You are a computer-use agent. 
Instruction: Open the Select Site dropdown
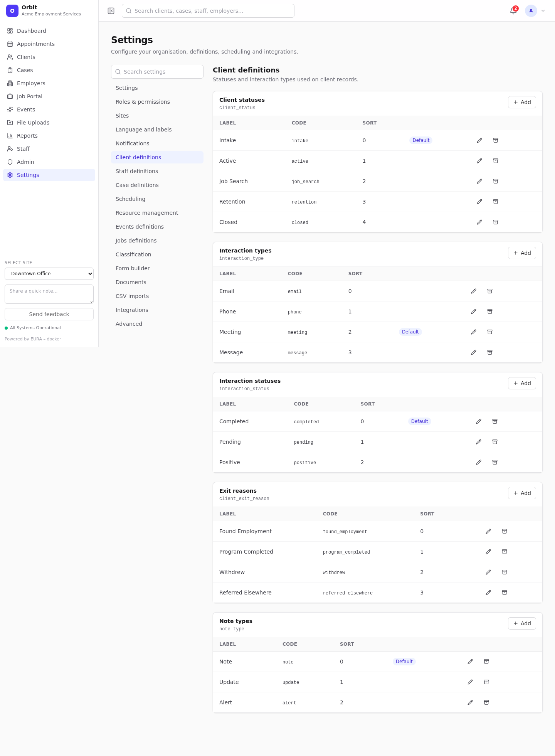coord(49,274)
